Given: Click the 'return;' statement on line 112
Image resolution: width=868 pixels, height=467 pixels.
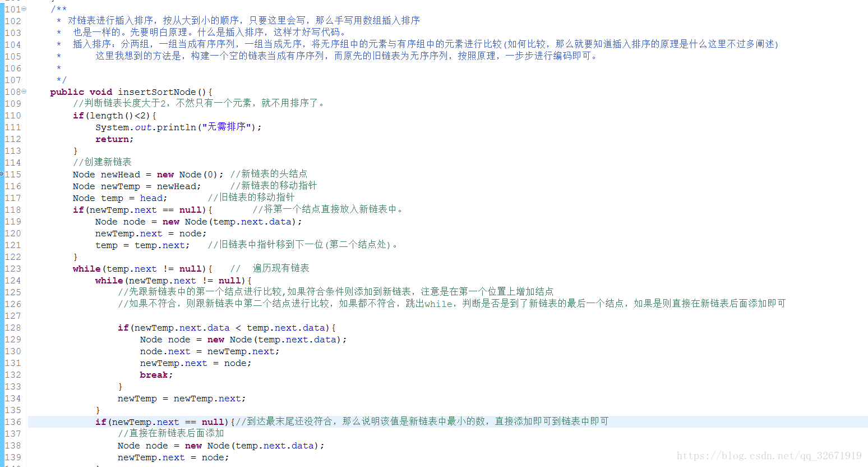Looking at the screenshot, I should 114,139.
